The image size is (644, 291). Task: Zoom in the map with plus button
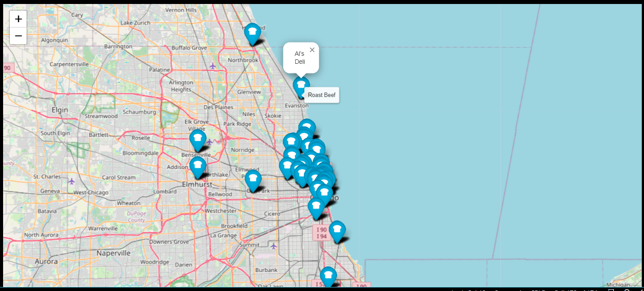pyautogui.click(x=18, y=19)
